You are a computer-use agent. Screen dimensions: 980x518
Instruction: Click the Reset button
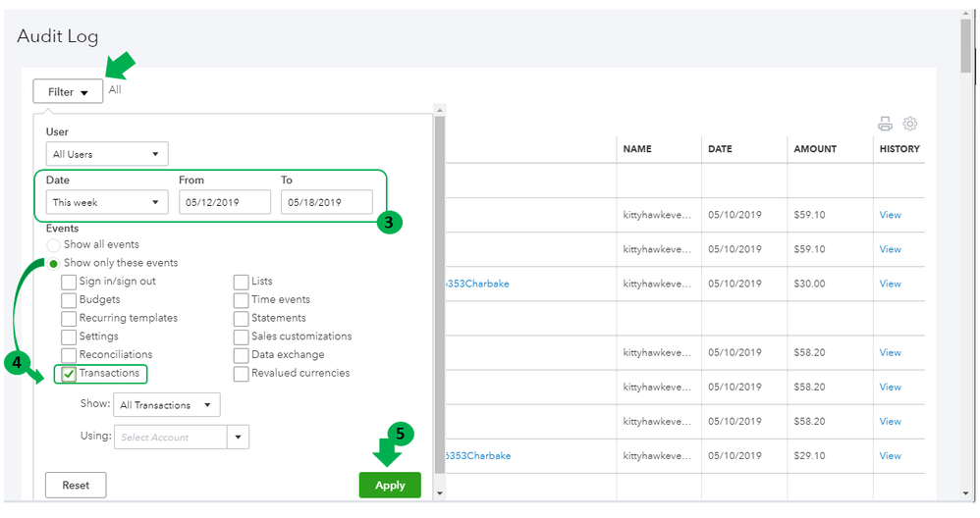(76, 485)
